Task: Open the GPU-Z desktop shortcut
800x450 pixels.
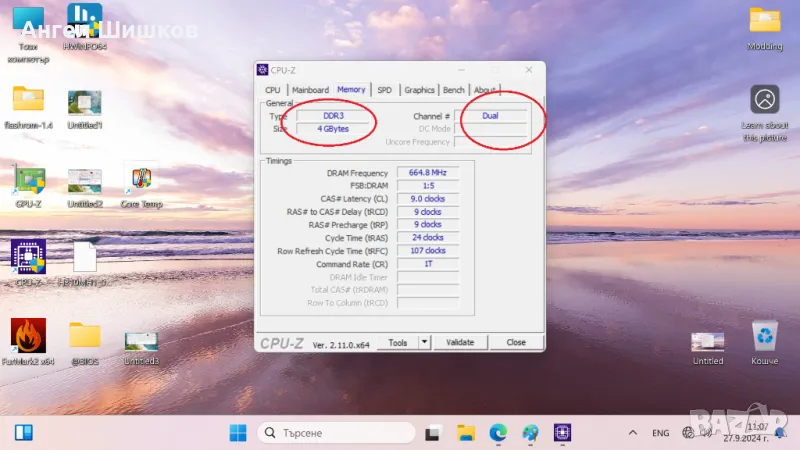Action: pyautogui.click(x=28, y=183)
